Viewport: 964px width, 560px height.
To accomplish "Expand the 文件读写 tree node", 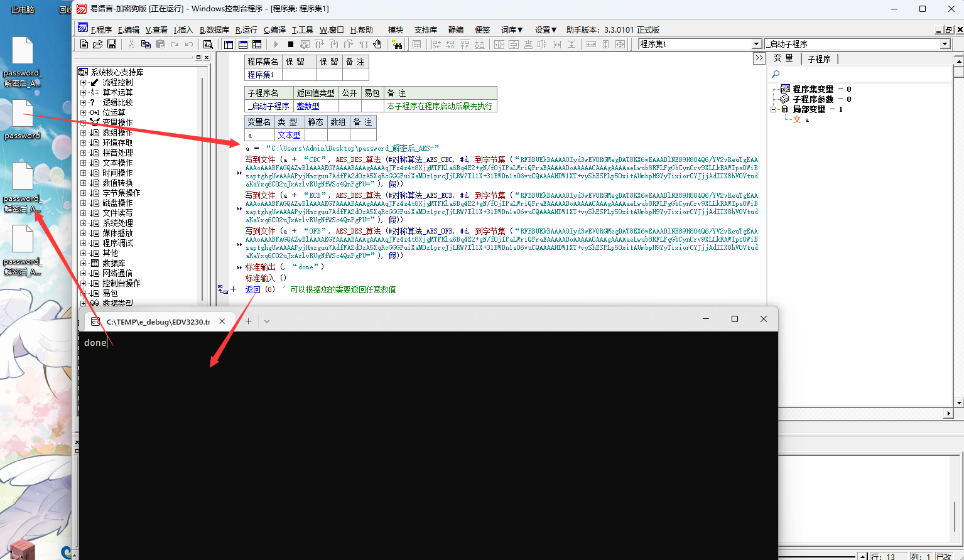I will coord(84,213).
